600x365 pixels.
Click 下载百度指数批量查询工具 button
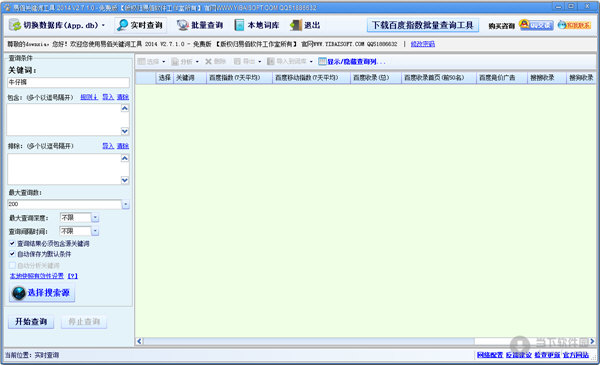422,25
